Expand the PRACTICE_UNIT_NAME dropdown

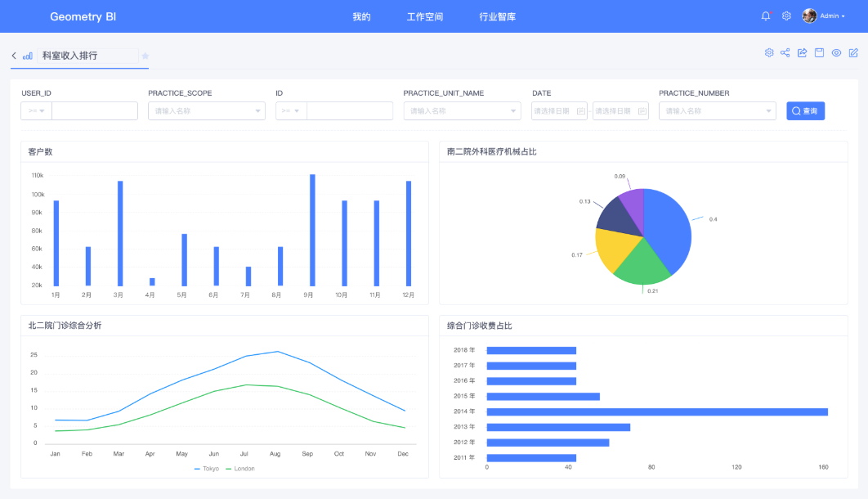pyautogui.click(x=463, y=110)
